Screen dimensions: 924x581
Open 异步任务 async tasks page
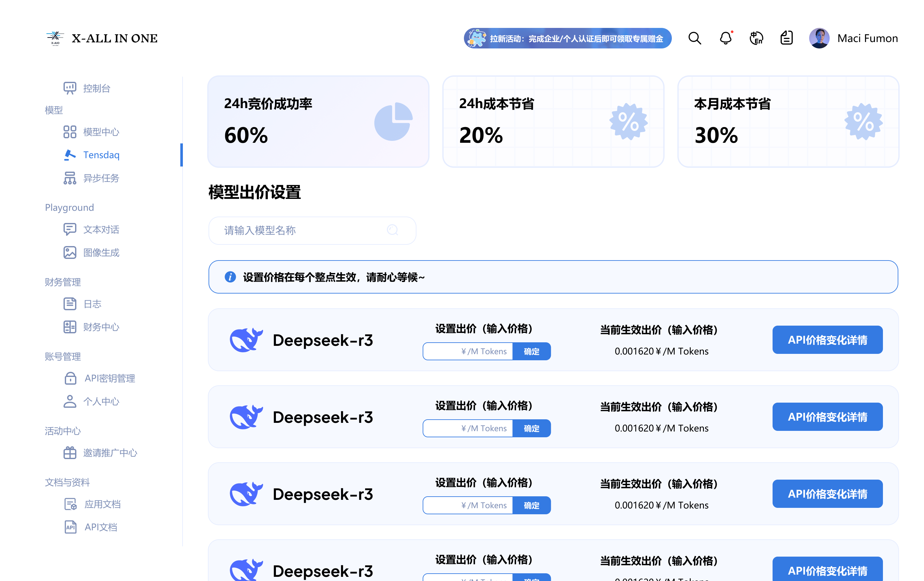pyautogui.click(x=101, y=178)
